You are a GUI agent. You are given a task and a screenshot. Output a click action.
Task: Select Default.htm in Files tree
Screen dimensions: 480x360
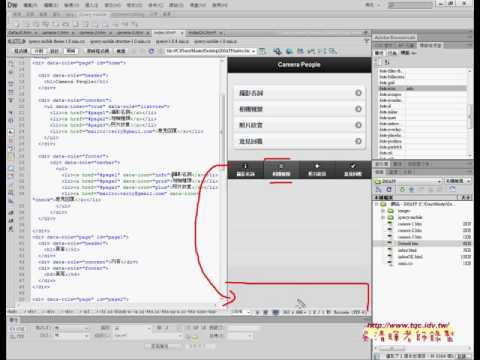tap(408, 244)
